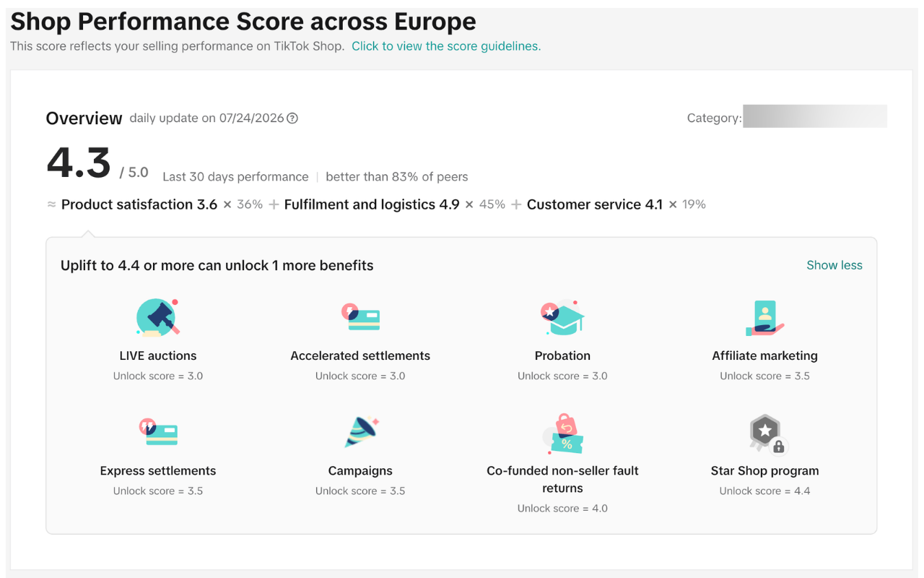This screenshot has height=578, width=924.
Task: Click "Unlock score = 3.0" under Accelerated settlements
Action: pyautogui.click(x=360, y=376)
